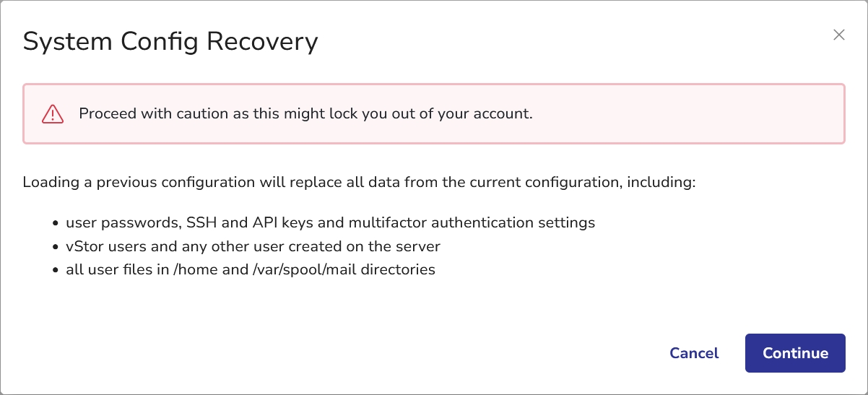
Task: Close the System Config Recovery dialog
Action: click(x=838, y=35)
